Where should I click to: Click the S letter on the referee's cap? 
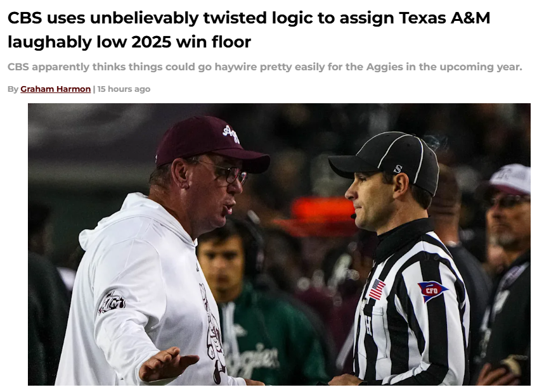[x=398, y=169]
